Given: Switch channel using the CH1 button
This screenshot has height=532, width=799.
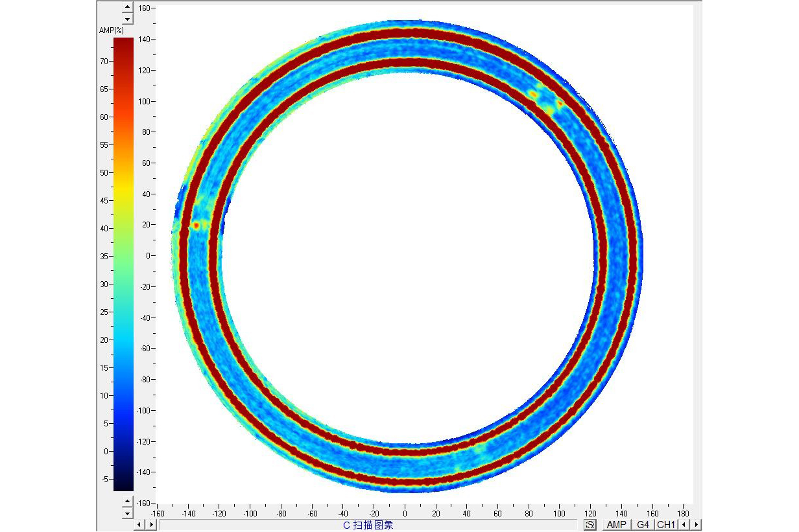Looking at the screenshot, I should [665, 524].
